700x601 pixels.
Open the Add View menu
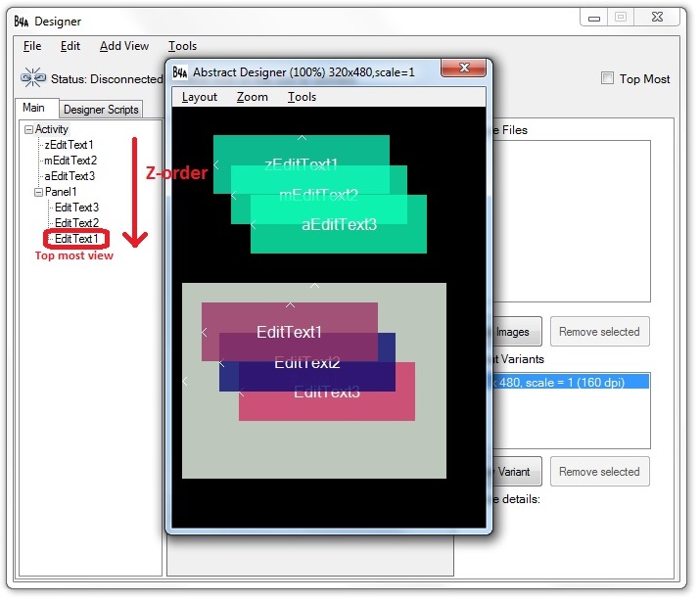124,46
